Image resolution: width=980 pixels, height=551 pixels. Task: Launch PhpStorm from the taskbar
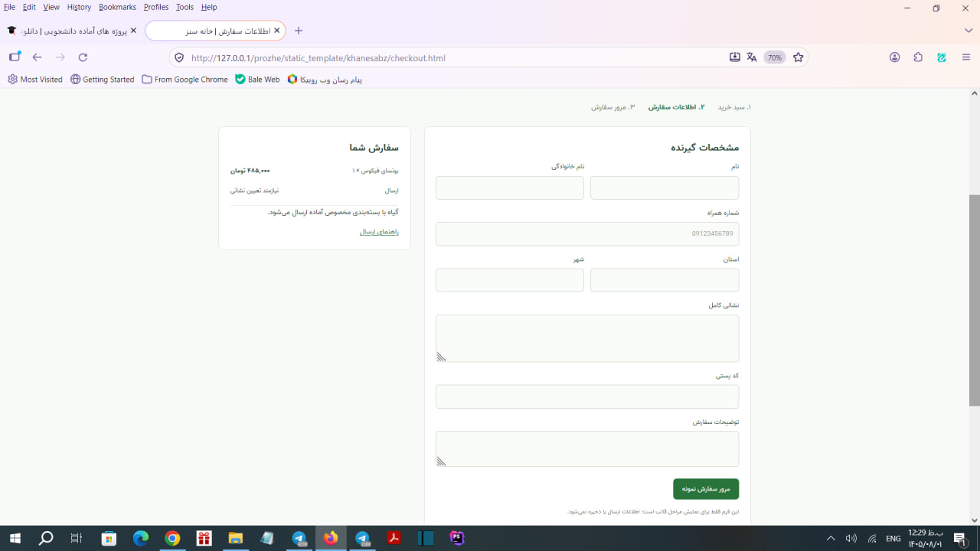(457, 539)
